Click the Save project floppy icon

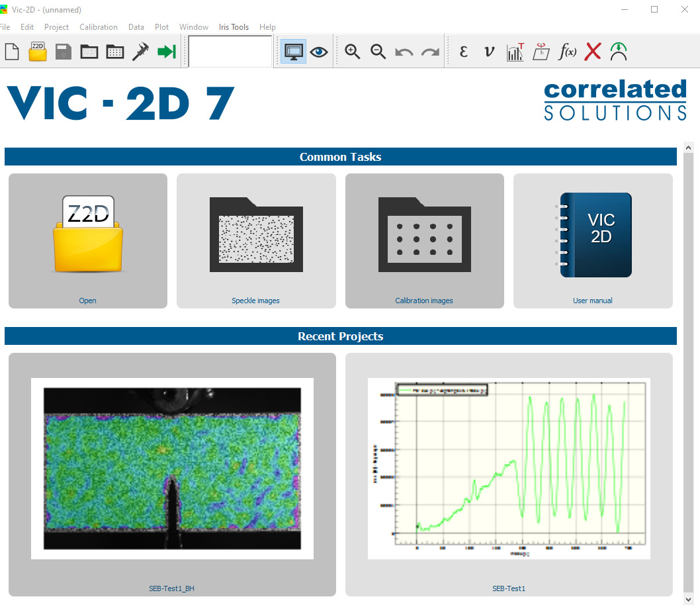[x=64, y=52]
